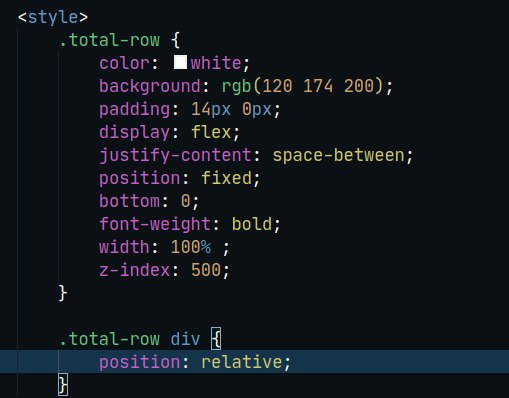Screen dimensions: 509x398
Task: Click the relative value
Action: point(242,362)
